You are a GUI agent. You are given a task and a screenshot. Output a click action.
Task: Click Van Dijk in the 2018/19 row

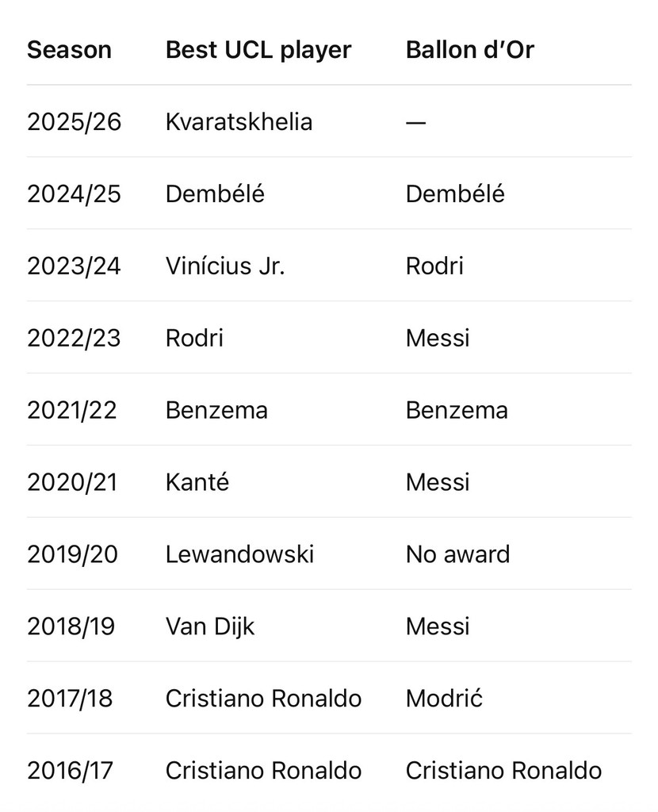pyautogui.click(x=210, y=626)
